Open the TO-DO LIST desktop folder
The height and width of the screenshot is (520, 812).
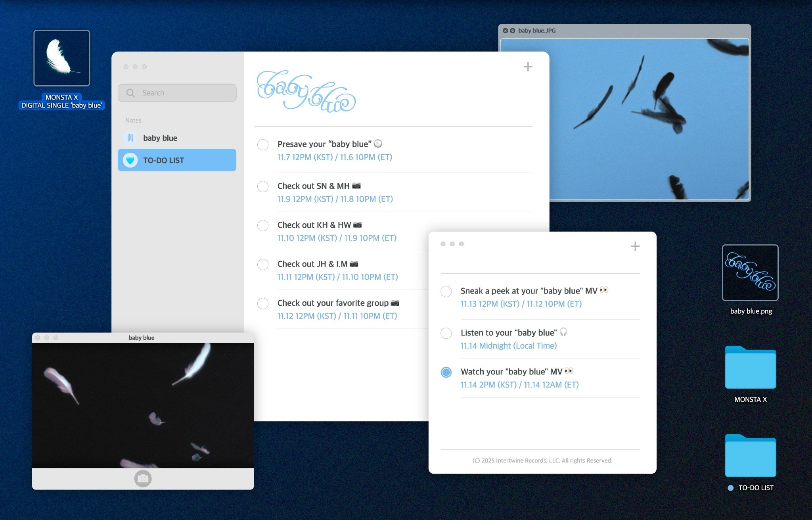tap(750, 456)
